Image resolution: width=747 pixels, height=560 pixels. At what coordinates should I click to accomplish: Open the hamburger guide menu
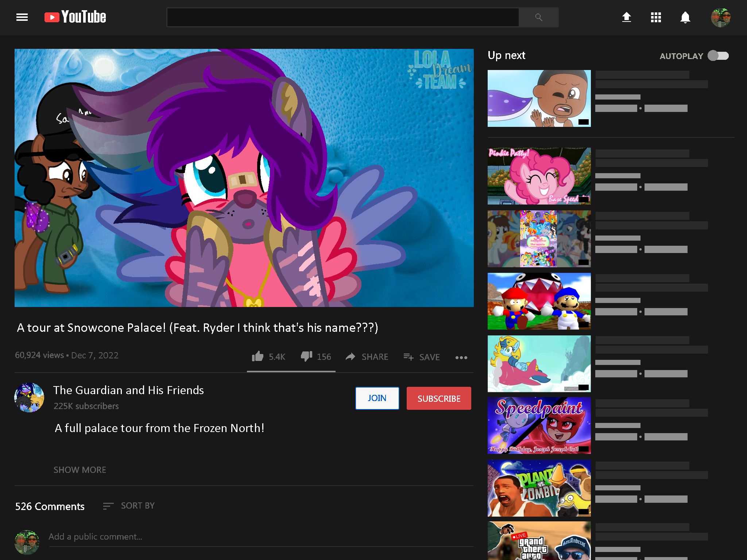[x=22, y=17]
